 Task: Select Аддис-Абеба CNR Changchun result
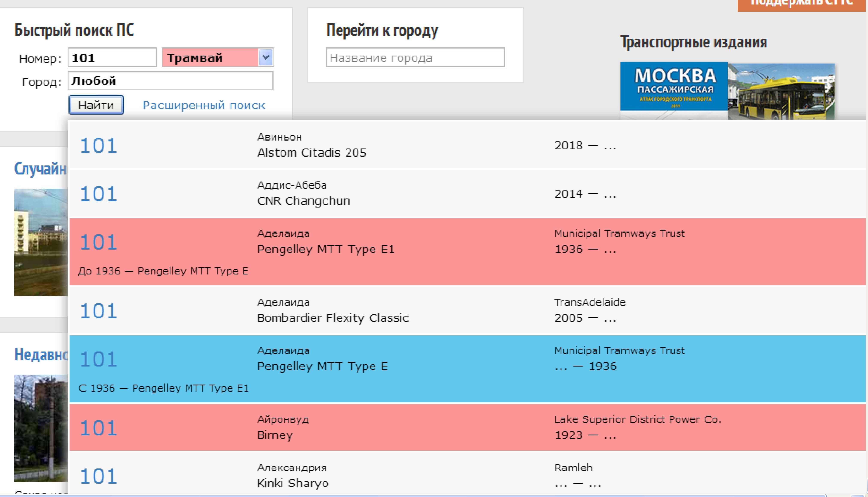pyautogui.click(x=303, y=200)
